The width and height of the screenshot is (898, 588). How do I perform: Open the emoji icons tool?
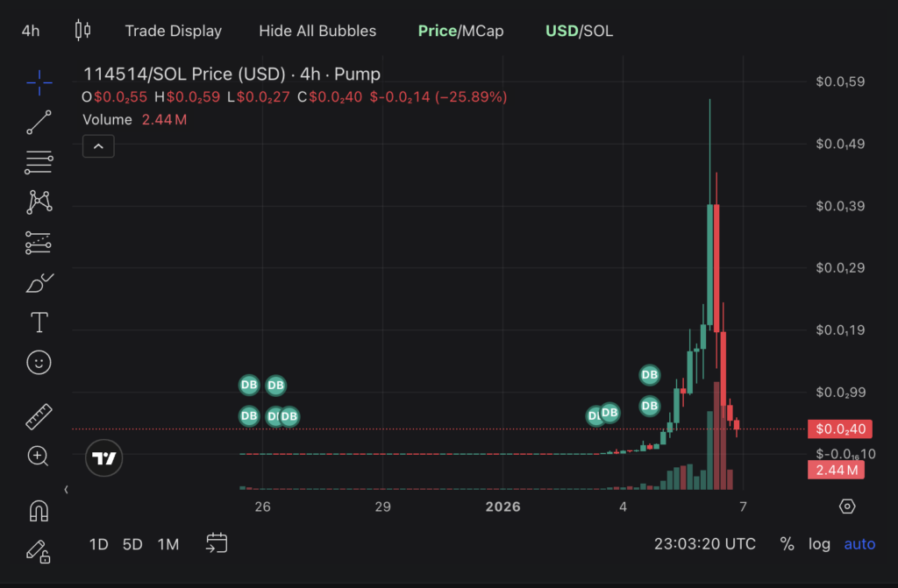pos(39,362)
